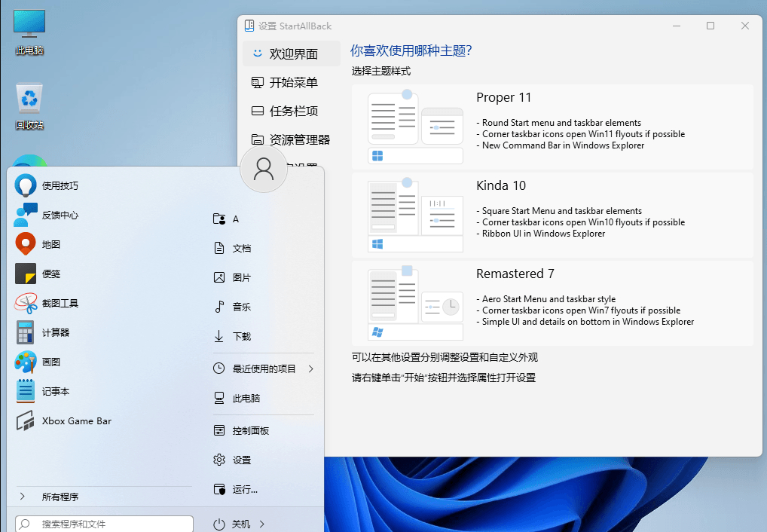Expand 最近使用的项目 submenu arrow

(x=310, y=368)
